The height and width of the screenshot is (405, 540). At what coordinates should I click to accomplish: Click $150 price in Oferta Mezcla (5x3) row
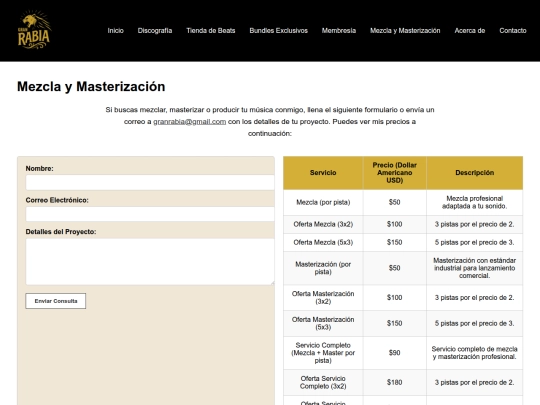(395, 242)
